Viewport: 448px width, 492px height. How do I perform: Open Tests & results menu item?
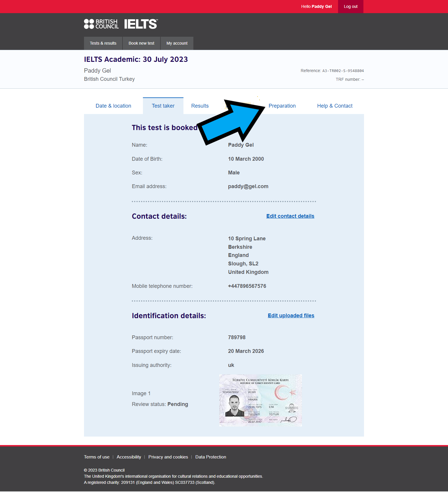tap(103, 43)
